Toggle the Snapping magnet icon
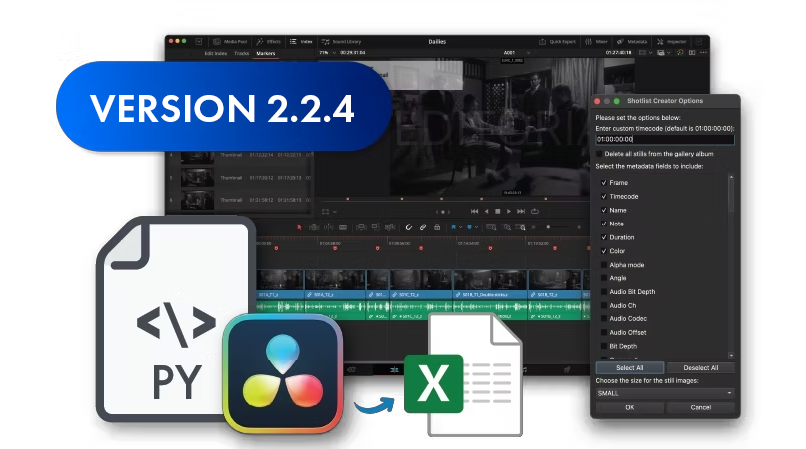Viewport: 806px width, 449px height. click(x=409, y=227)
